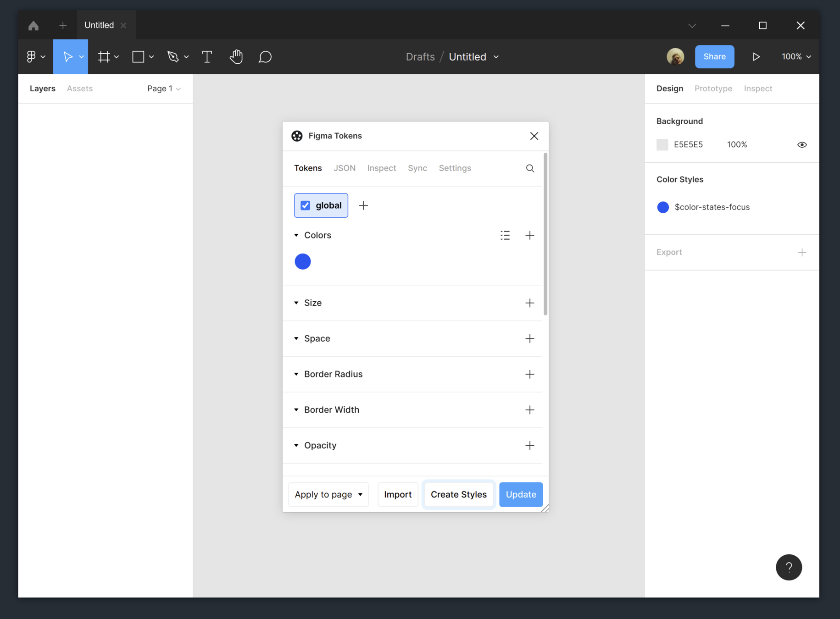Collapse the Border Width section

[296, 410]
